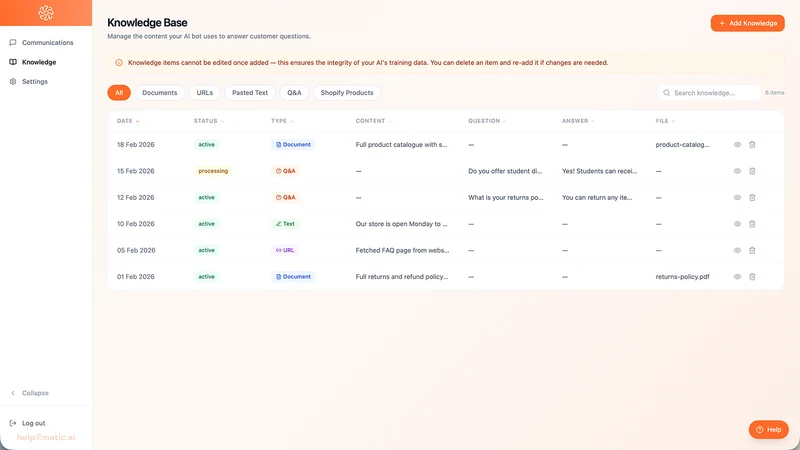
Task: Delete the 01 Feb 2026 returns-policy.pdf item
Action: (x=752, y=277)
